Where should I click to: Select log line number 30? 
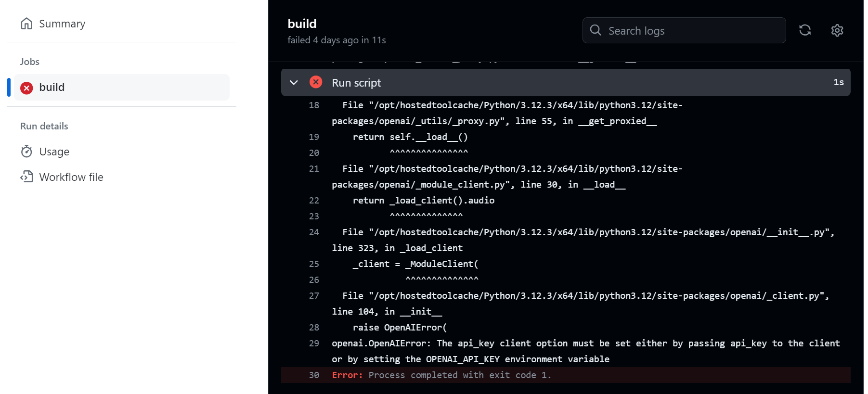coord(314,375)
